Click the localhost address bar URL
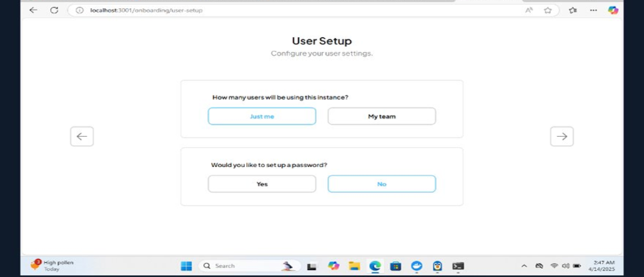 point(147,10)
